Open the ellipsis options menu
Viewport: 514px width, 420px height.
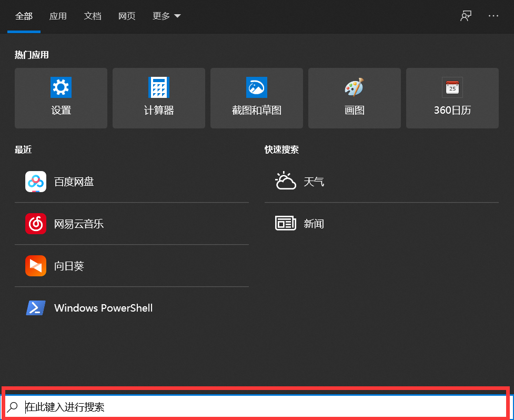pos(493,16)
